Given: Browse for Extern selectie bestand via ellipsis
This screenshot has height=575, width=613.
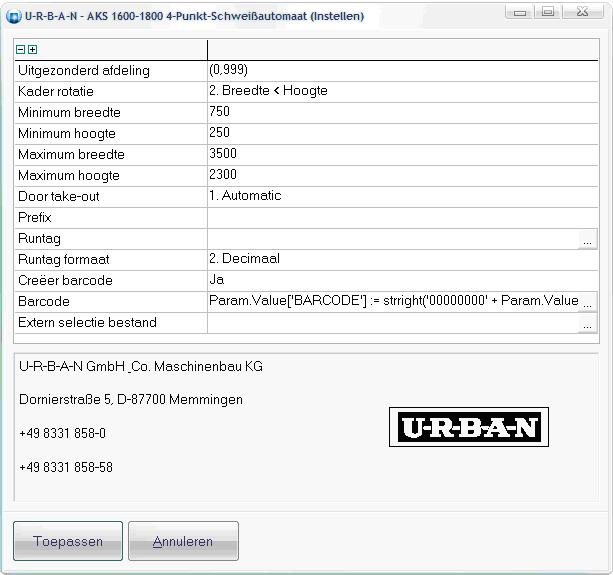Looking at the screenshot, I should click(587, 323).
